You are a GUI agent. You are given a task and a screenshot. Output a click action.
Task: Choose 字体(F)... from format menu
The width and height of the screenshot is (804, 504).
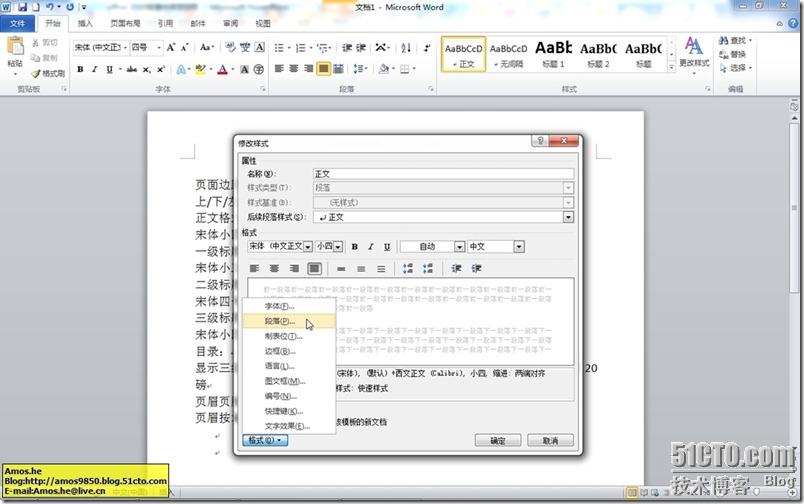(289, 307)
